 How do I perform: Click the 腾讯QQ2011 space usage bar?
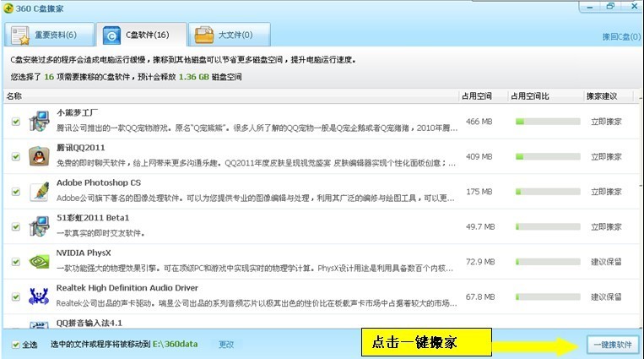pos(548,156)
